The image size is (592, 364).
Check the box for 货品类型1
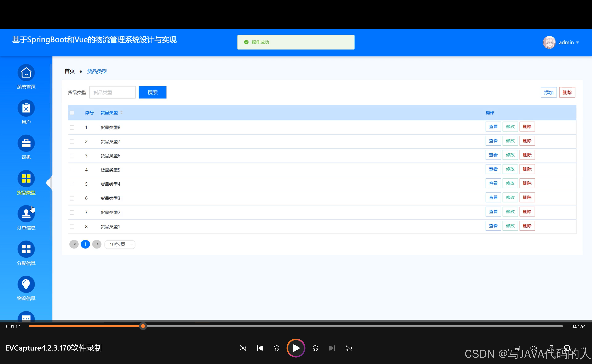[72, 227]
